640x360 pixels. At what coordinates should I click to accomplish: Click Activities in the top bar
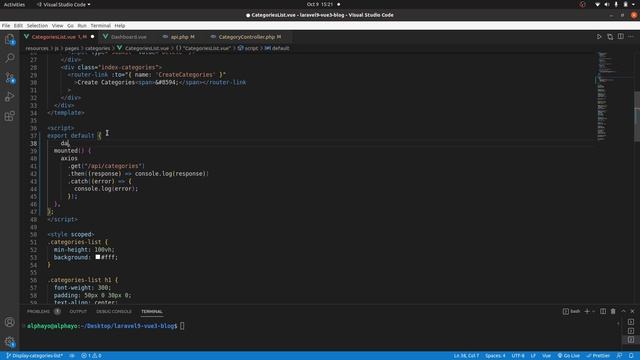tap(14, 4)
